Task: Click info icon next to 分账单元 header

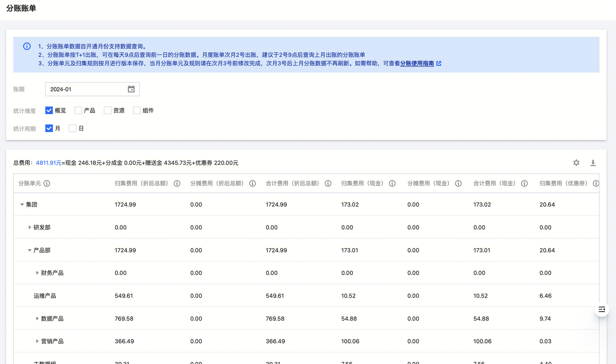Action: click(x=47, y=183)
